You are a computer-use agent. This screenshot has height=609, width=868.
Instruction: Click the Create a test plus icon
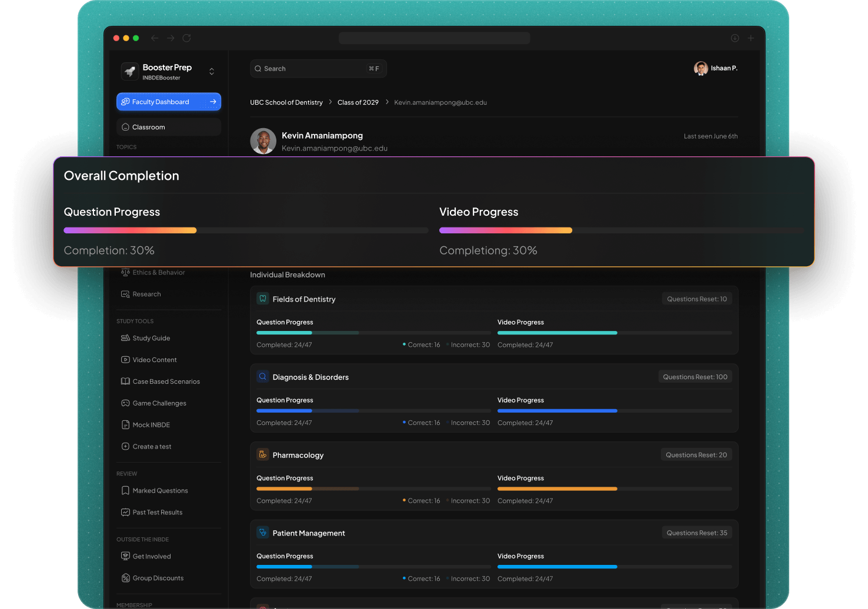125,447
